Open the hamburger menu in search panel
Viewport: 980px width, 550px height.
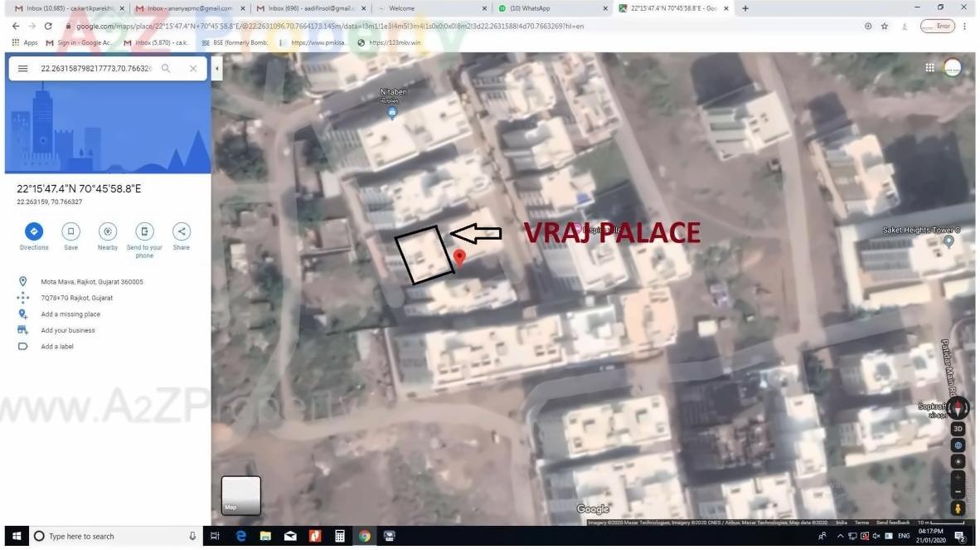[x=22, y=68]
